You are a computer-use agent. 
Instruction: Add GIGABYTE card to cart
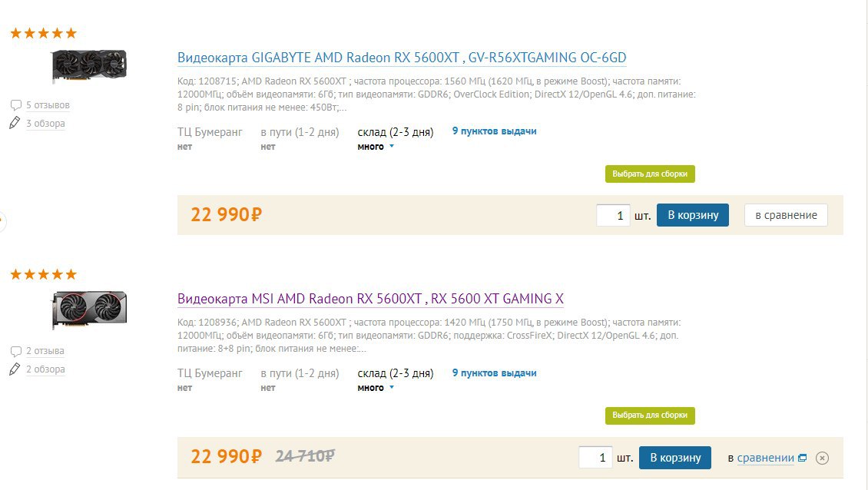[x=692, y=215]
